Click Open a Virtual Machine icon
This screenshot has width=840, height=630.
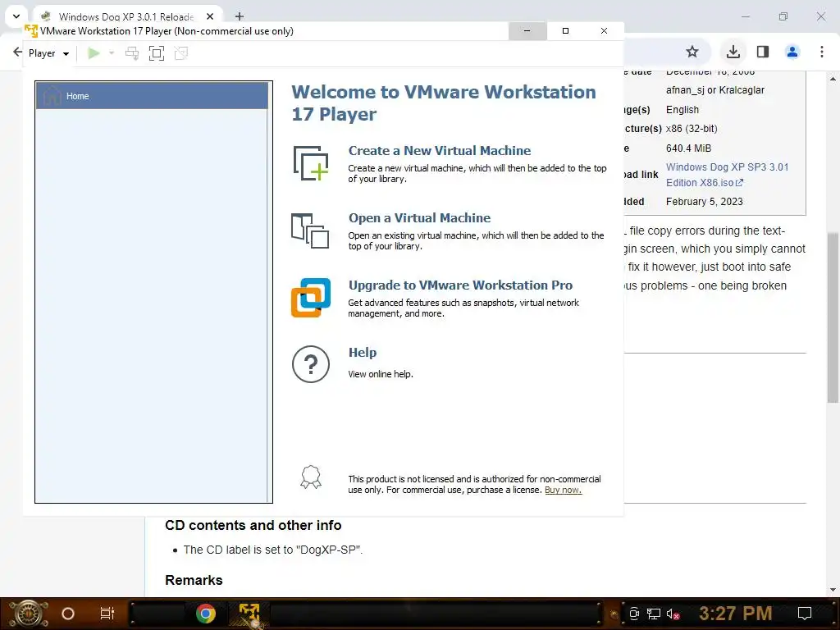click(310, 231)
